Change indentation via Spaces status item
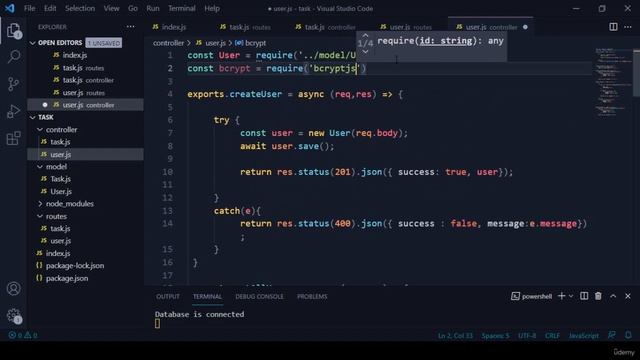The height and width of the screenshot is (360, 640). tap(495, 336)
